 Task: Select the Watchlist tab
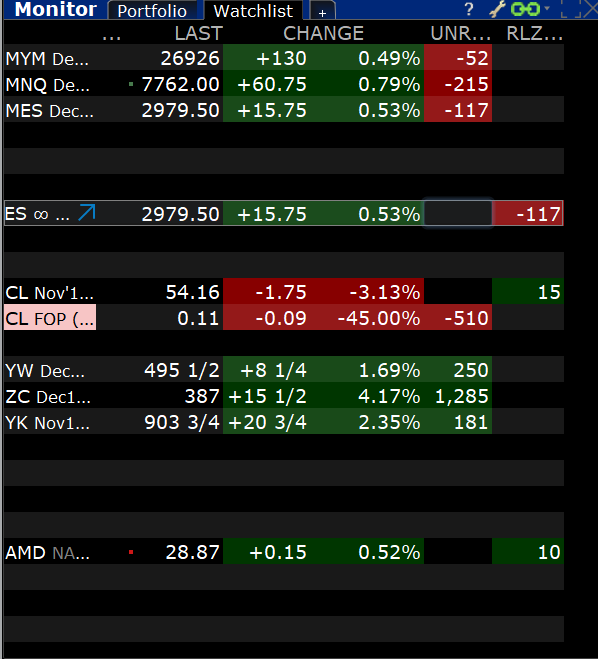(x=253, y=11)
